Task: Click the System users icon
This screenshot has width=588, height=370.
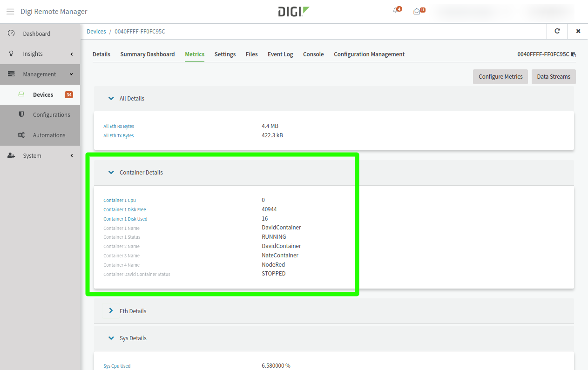Action: [x=11, y=155]
